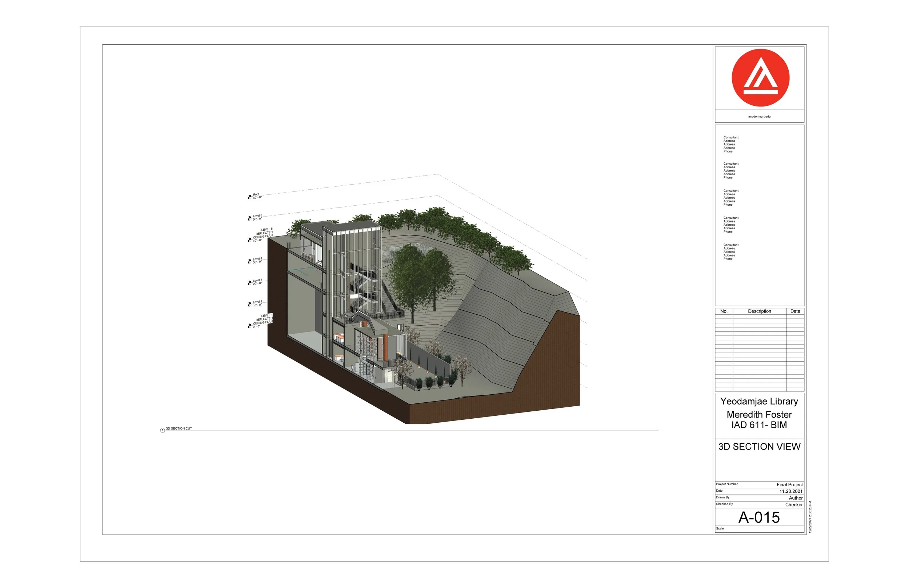
Task: Click the Level 6 elevation marker
Action: [249, 218]
